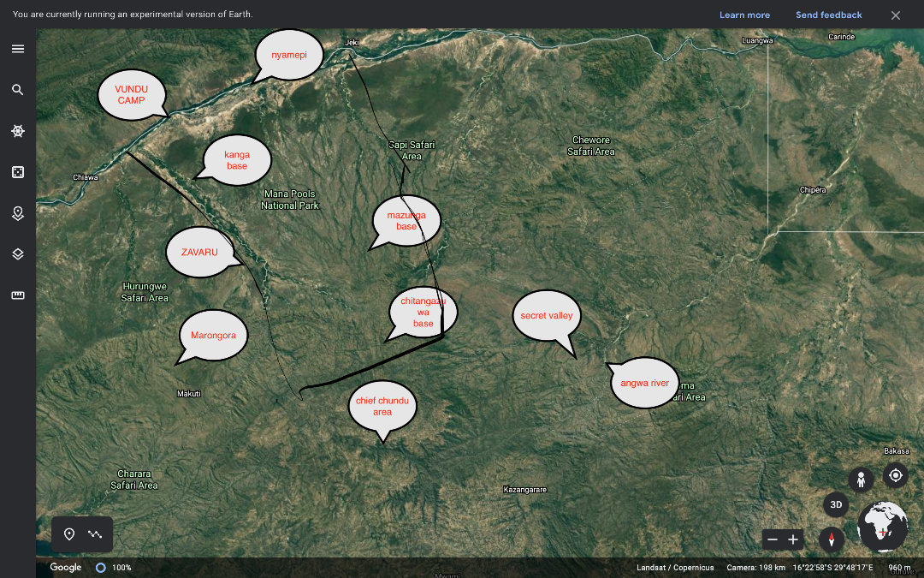Select the Sapi Safari Area label
Viewport: 924px width, 578px height.
pos(412,151)
